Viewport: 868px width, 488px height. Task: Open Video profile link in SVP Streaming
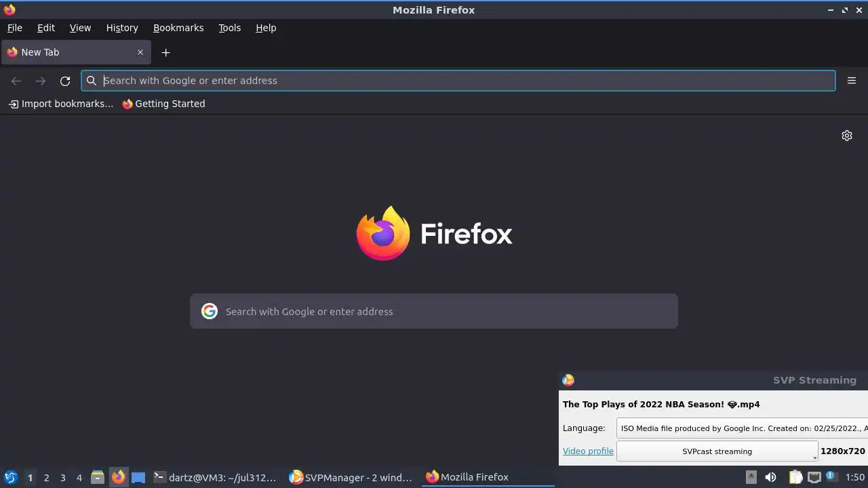click(x=588, y=451)
